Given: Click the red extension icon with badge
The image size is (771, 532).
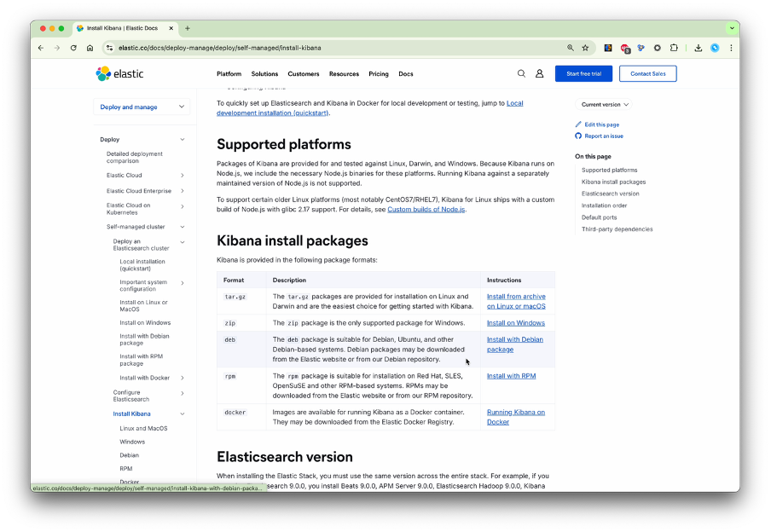Looking at the screenshot, I should pyautogui.click(x=625, y=49).
